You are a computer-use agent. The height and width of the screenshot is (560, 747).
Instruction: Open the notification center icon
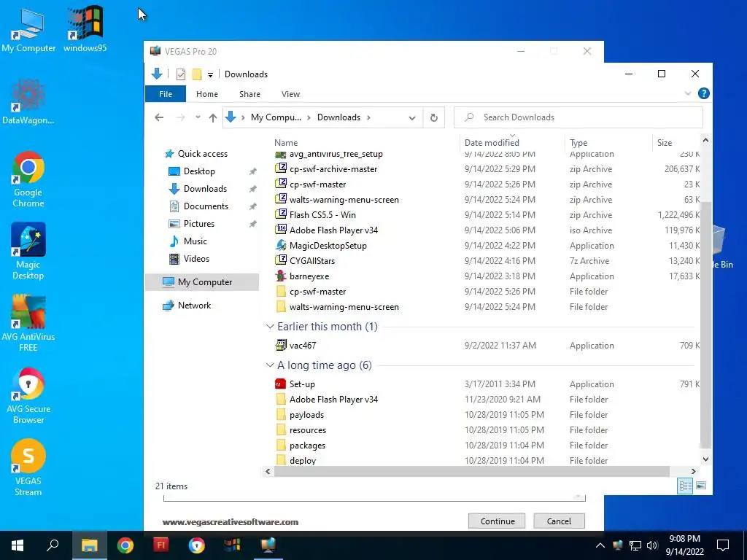[723, 545]
